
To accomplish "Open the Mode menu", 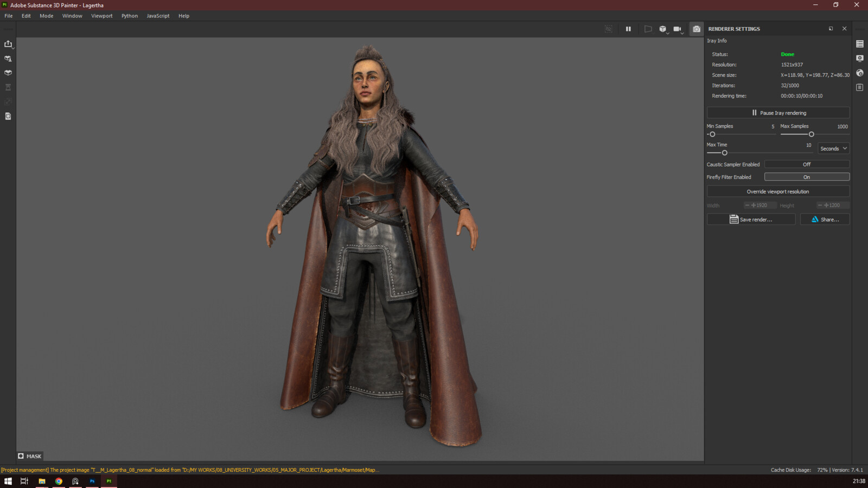I will (x=47, y=16).
